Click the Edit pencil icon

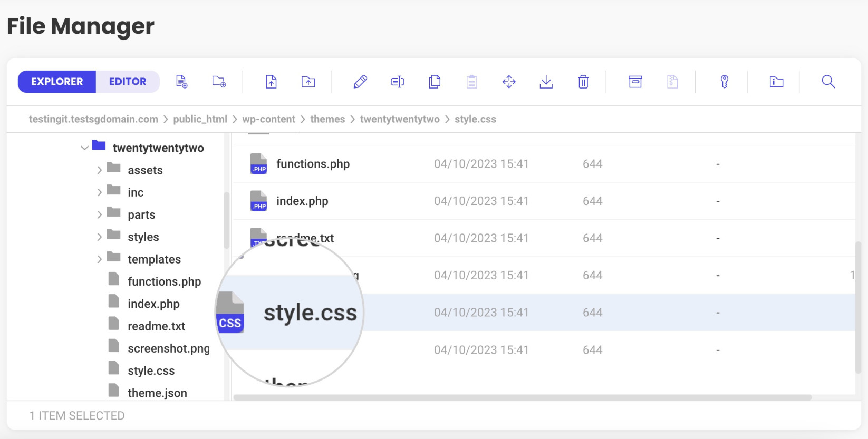pyautogui.click(x=360, y=82)
